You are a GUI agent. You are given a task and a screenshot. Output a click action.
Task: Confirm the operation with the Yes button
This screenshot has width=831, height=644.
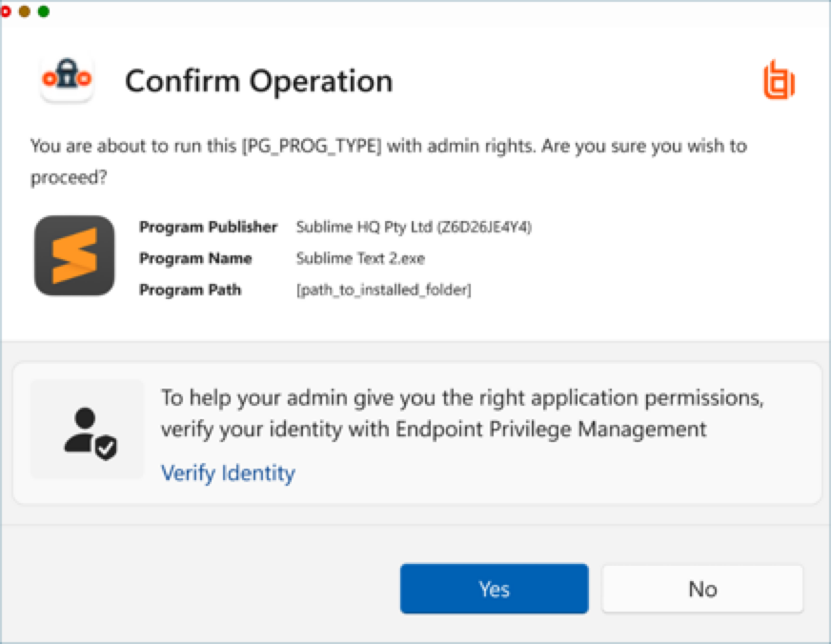tap(494, 589)
